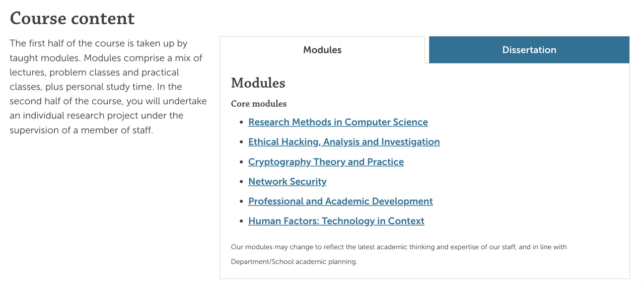Click the Department/School academic planning text line

(294, 262)
